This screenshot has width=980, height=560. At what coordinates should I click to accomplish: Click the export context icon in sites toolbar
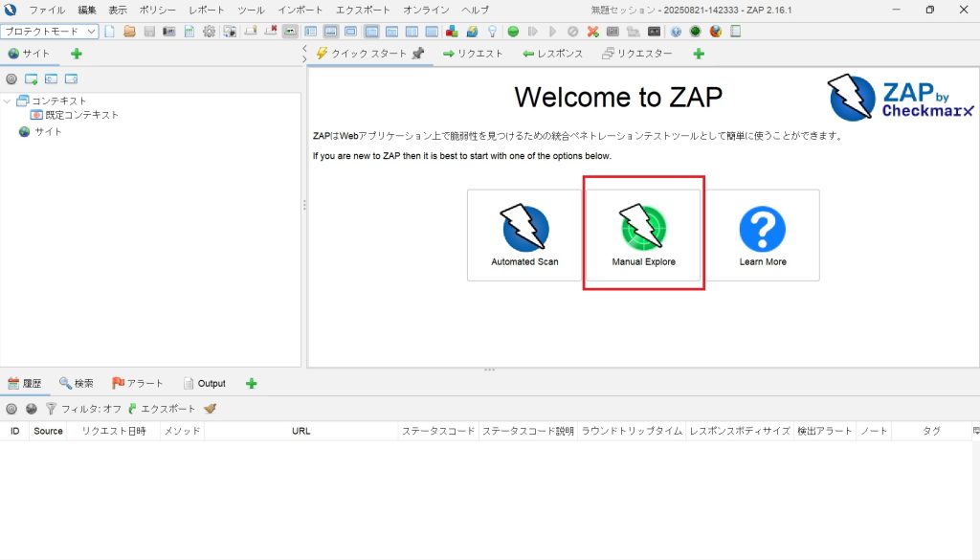(x=71, y=78)
